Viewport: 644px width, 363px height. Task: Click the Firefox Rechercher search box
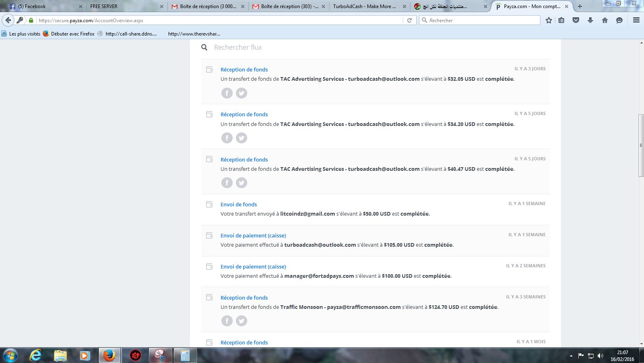tap(480, 20)
